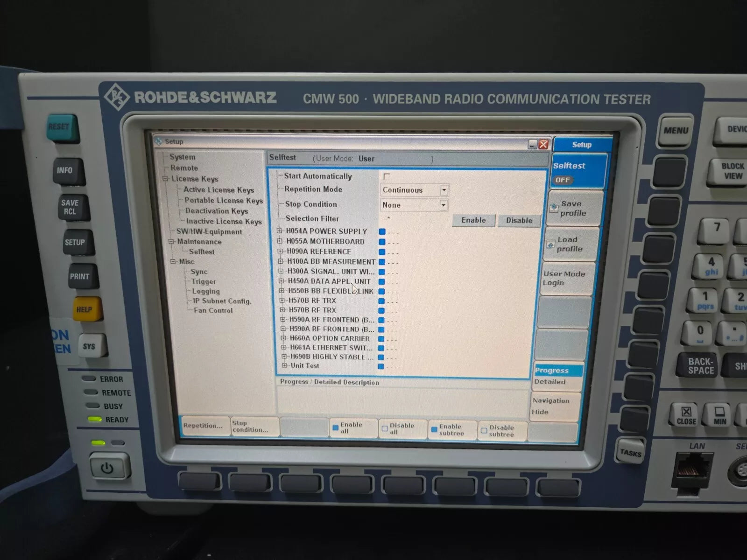Open the Repetition Mode dropdown
Viewport: 747px width, 560px height.
point(444,190)
